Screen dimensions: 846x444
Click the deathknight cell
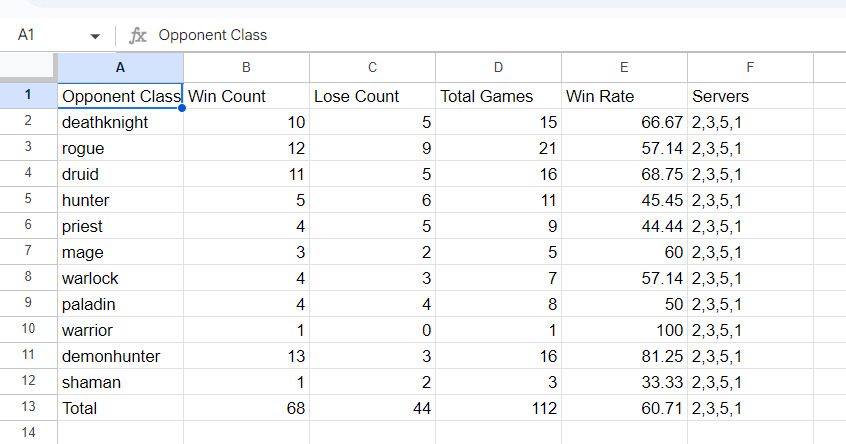pyautogui.click(x=120, y=122)
